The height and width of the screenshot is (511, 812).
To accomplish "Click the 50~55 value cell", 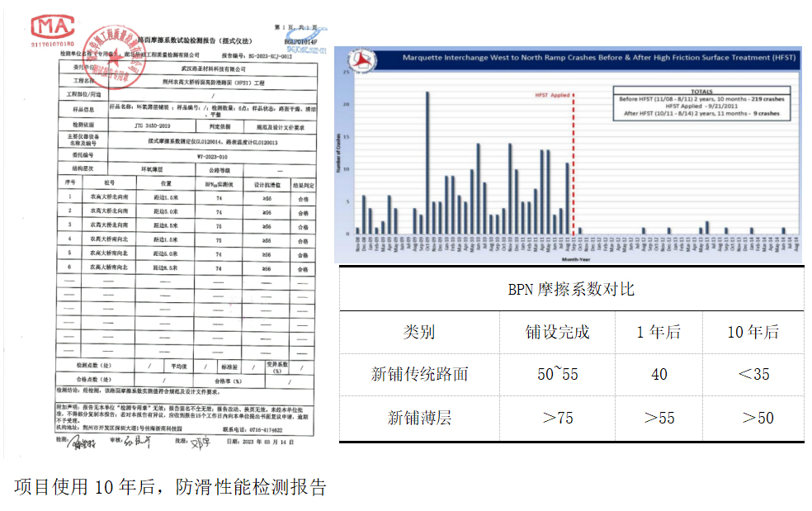I will [x=557, y=374].
